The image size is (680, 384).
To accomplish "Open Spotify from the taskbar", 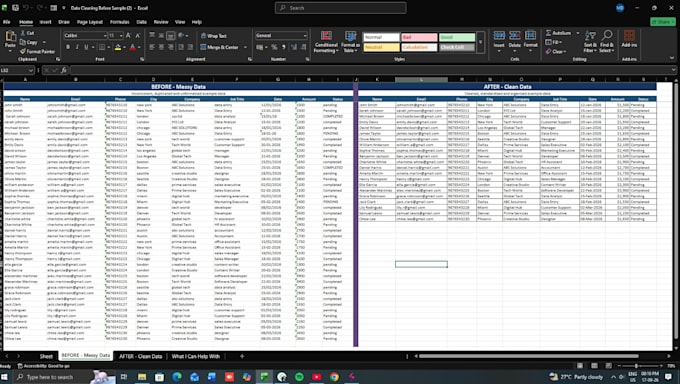I will pyautogui.click(x=299, y=377).
